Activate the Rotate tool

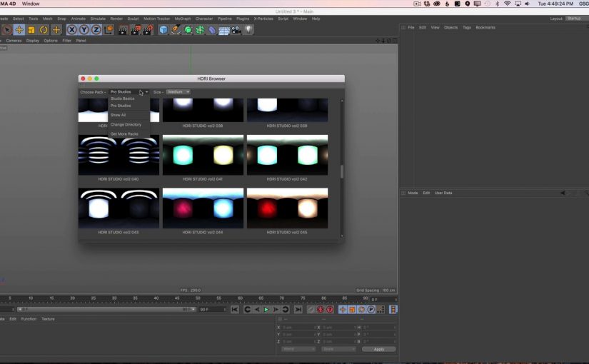(x=44, y=30)
